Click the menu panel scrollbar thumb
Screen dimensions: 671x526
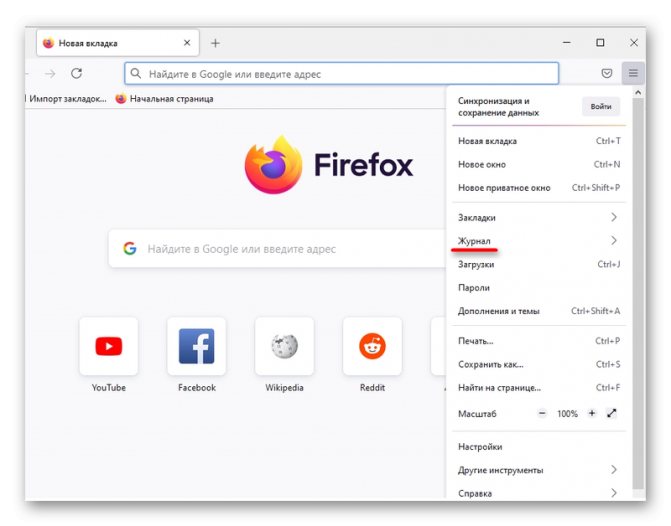[638, 293]
